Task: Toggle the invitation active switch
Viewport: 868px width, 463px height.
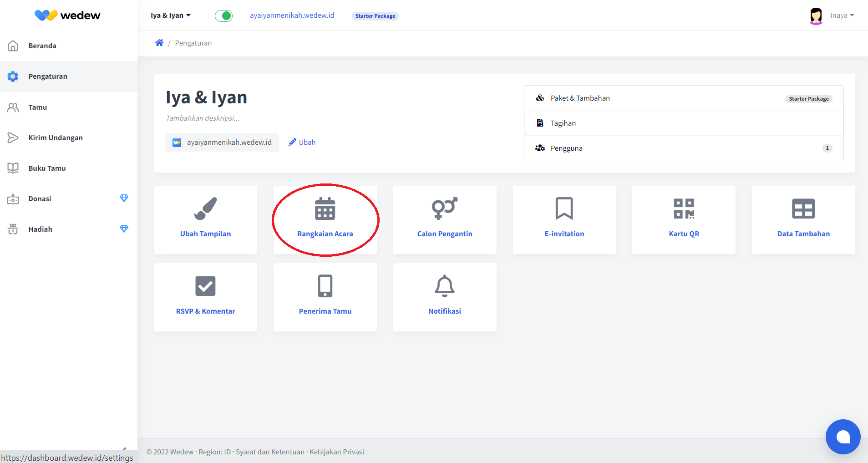Action: (223, 16)
